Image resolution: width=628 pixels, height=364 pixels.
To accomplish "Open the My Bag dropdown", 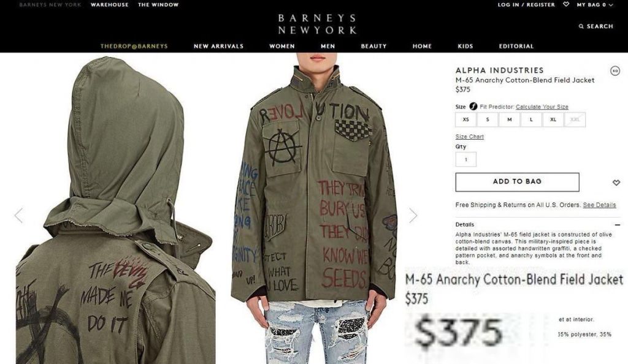I will (x=594, y=5).
